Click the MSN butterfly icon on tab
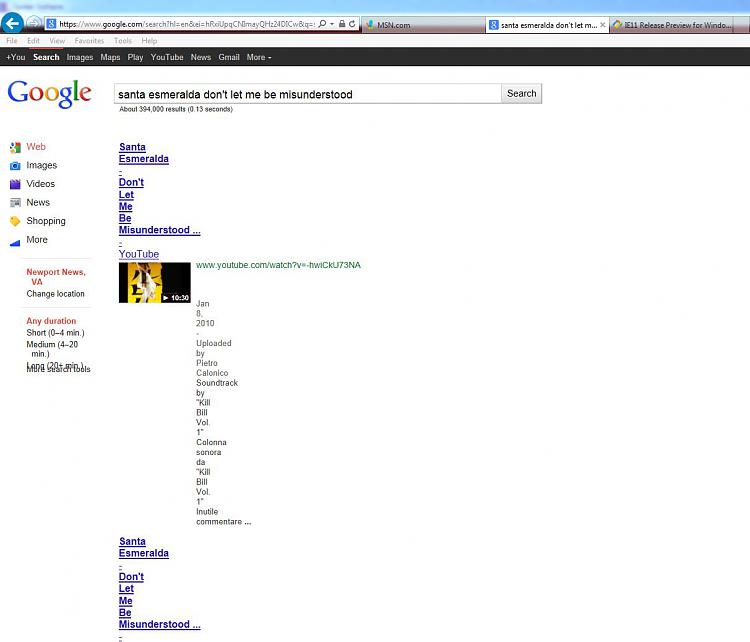750x642 pixels. 370,25
